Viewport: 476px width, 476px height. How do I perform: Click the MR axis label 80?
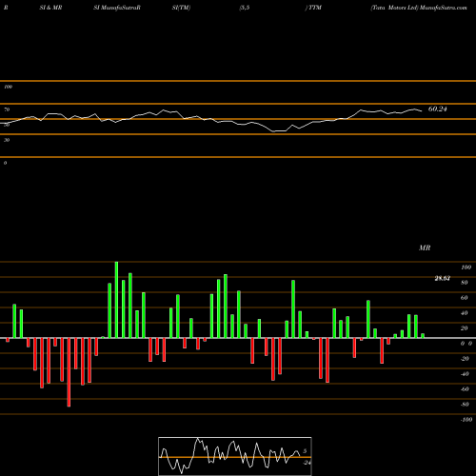[465, 283]
